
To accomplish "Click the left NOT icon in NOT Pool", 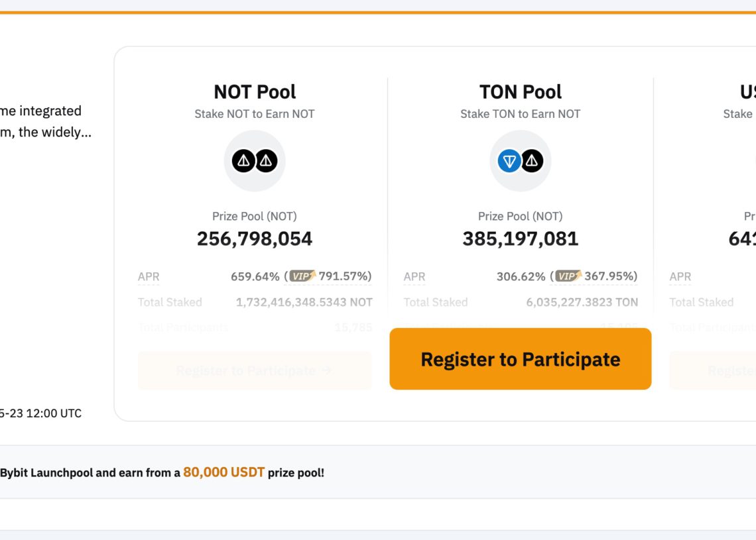I will coord(243,161).
